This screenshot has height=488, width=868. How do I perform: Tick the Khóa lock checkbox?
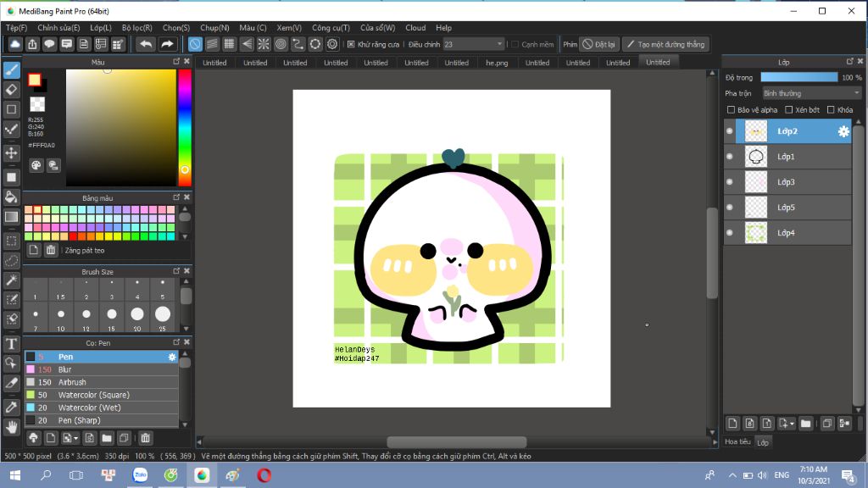pyautogui.click(x=831, y=110)
